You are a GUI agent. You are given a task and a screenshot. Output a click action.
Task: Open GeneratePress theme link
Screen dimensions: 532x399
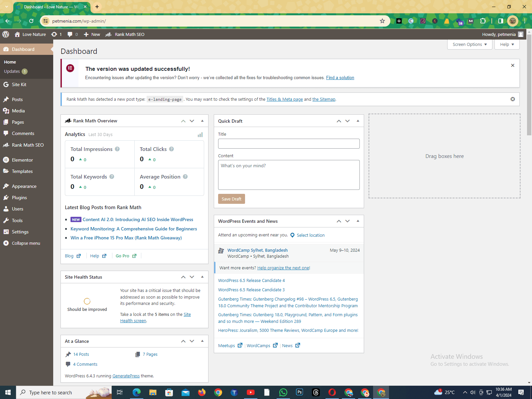pos(126,376)
